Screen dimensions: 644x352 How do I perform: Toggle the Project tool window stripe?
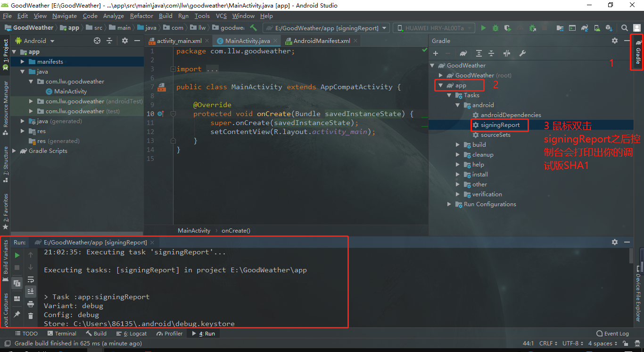5,55
